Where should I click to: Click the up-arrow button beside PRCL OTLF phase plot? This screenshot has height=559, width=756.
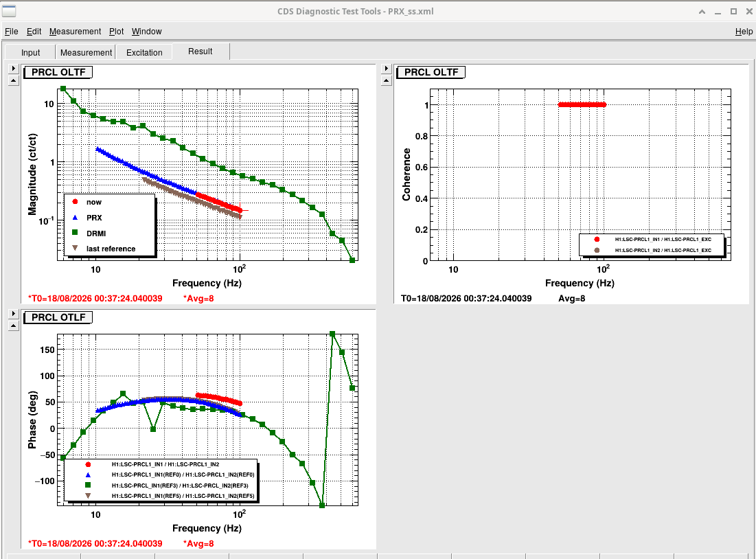14,326
